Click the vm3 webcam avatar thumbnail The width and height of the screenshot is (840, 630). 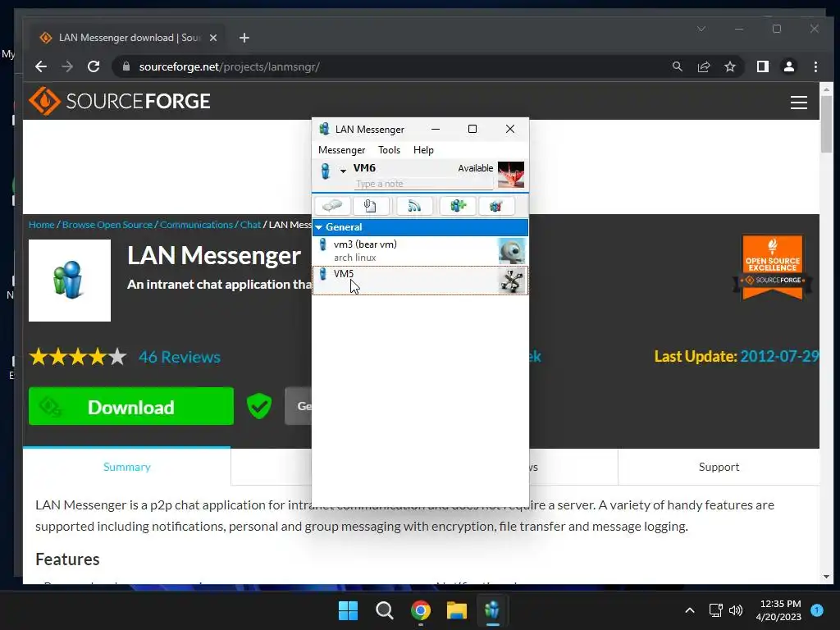[512, 251]
